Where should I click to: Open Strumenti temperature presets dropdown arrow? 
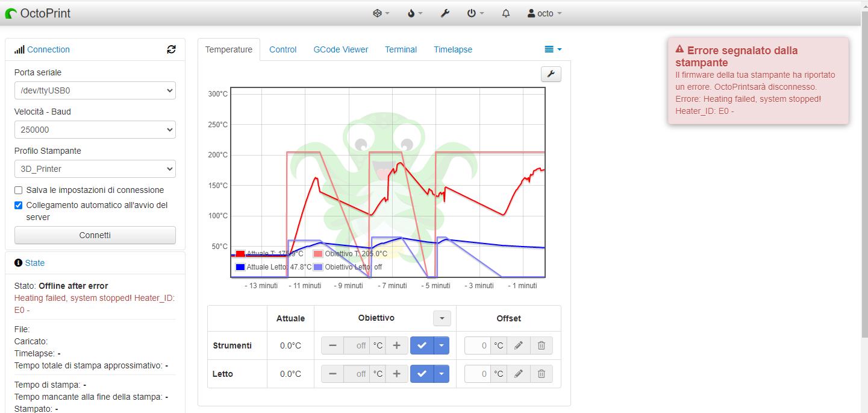442,345
